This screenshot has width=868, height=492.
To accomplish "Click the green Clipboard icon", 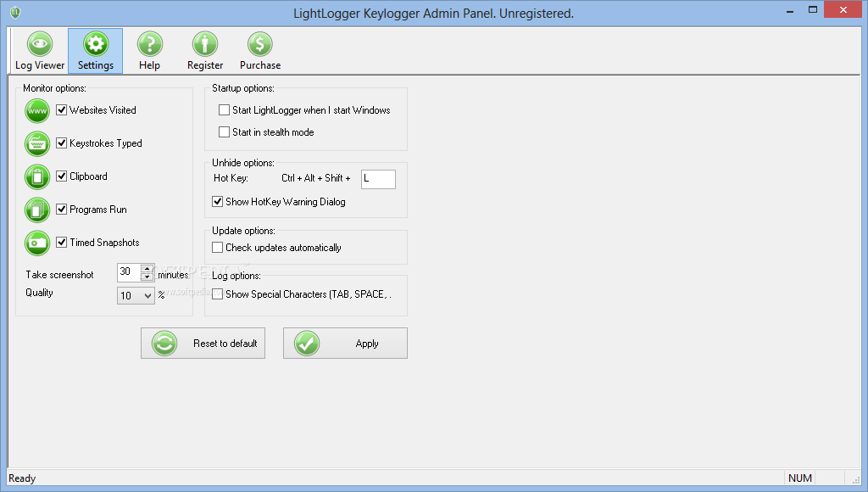I will point(37,176).
